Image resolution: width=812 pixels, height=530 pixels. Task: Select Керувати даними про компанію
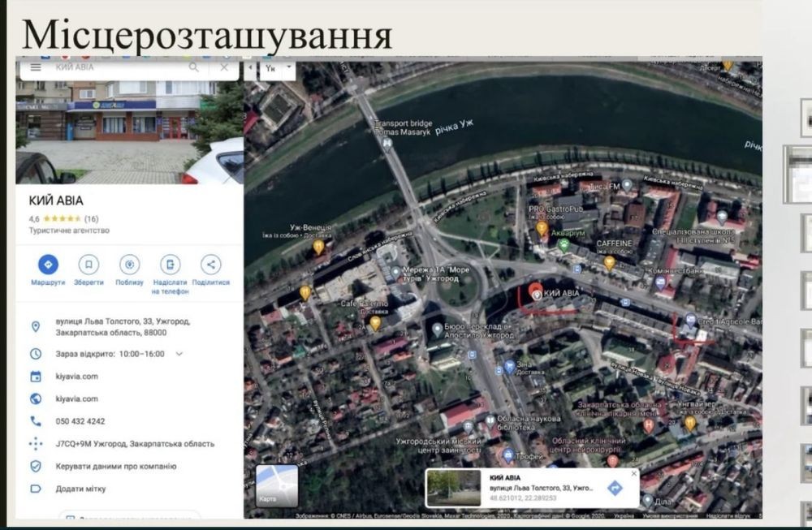pyautogui.click(x=116, y=467)
